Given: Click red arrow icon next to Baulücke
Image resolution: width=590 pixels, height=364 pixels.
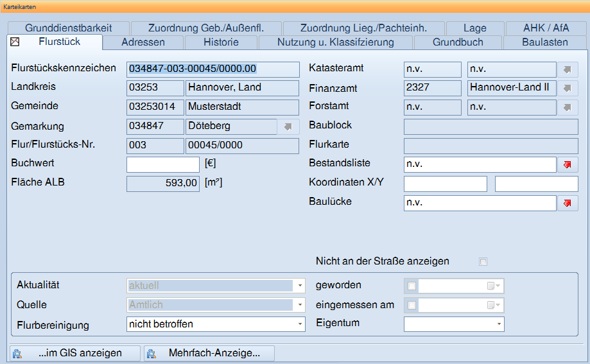Looking at the screenshot, I should [x=568, y=204].
